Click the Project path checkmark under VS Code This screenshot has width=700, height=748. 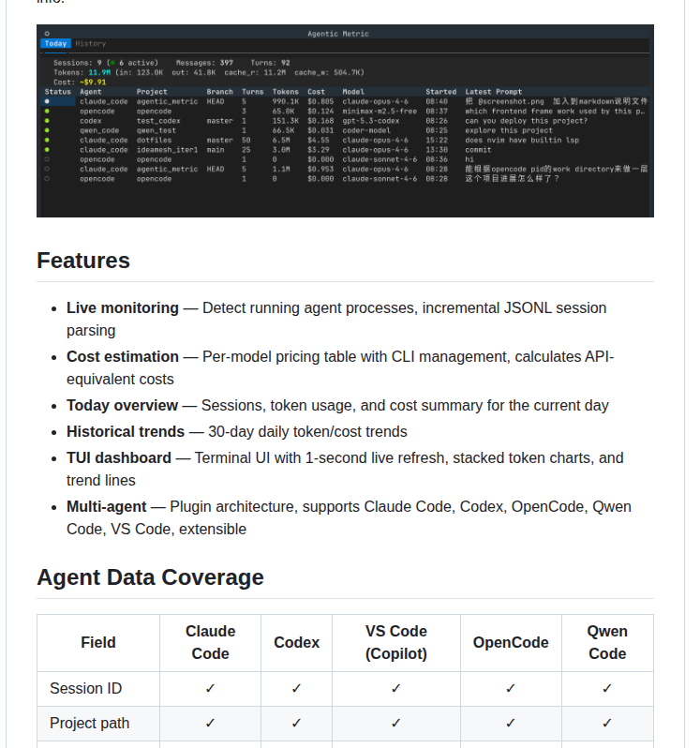(396, 724)
